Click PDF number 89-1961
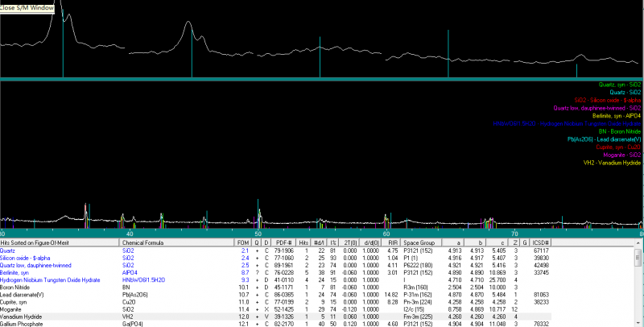This screenshot has width=644, height=327. click(283, 265)
